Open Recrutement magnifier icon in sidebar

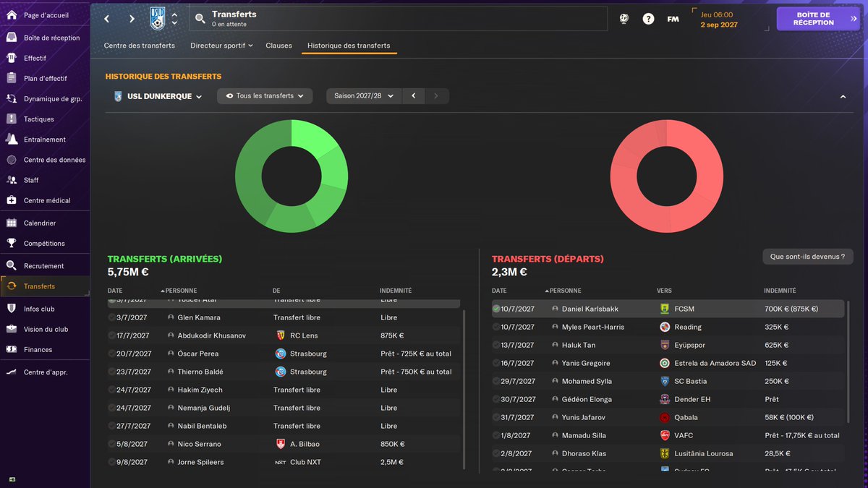tap(12, 266)
